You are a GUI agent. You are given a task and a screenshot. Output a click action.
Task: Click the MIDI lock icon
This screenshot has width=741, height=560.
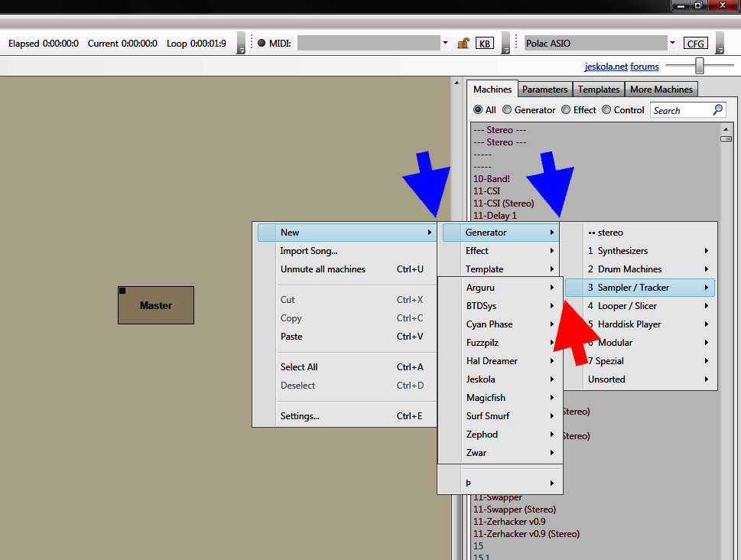(463, 44)
